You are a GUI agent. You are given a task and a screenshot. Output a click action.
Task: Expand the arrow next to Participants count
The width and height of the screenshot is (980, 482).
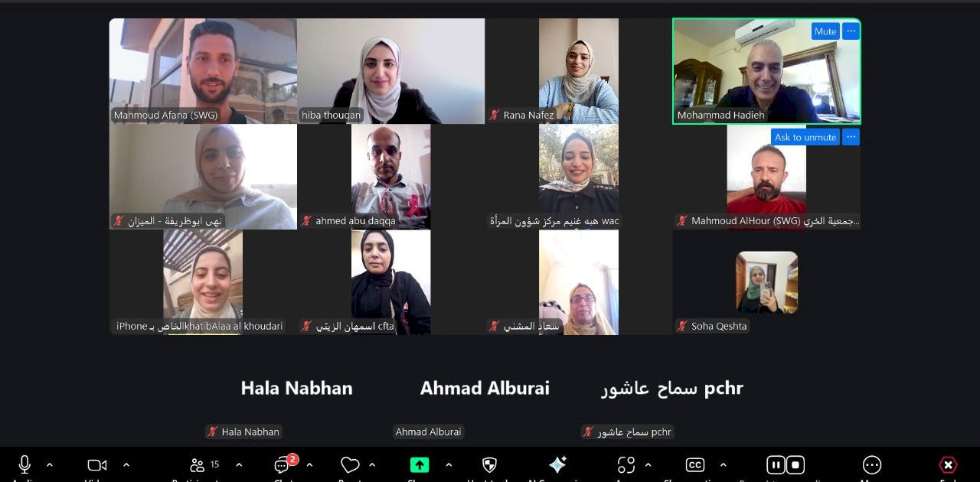coord(239,464)
